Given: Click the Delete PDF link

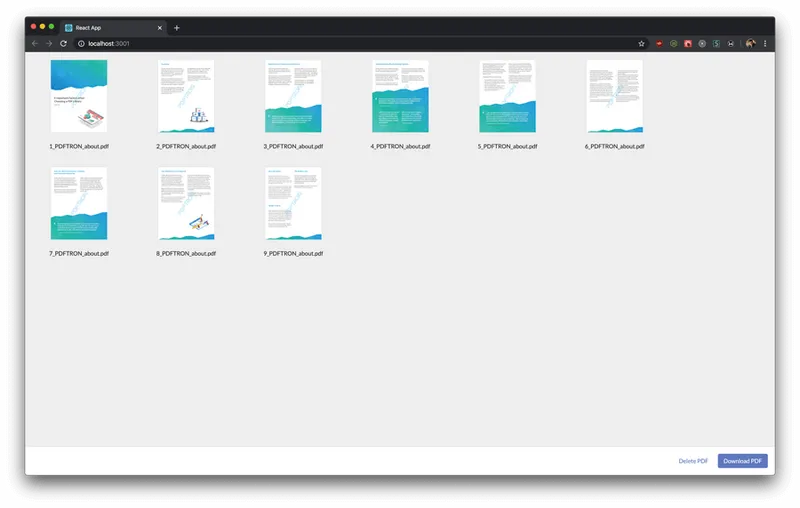Looking at the screenshot, I should tap(693, 461).
